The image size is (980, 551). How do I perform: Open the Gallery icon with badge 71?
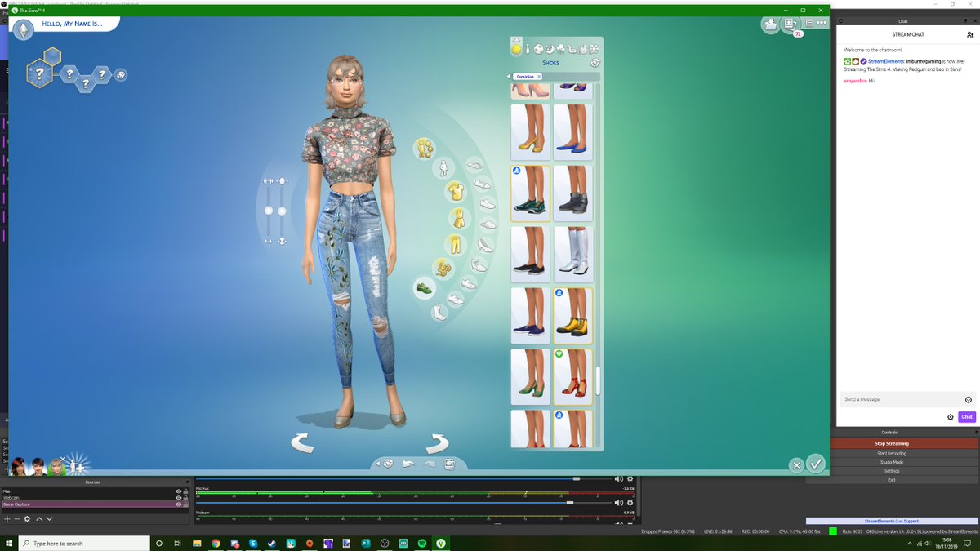click(791, 24)
